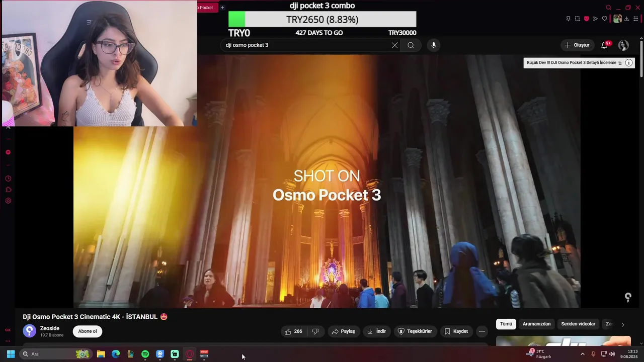This screenshot has width=644, height=362.
Task: Open File Explorer from the taskbar
Action: tap(101, 354)
